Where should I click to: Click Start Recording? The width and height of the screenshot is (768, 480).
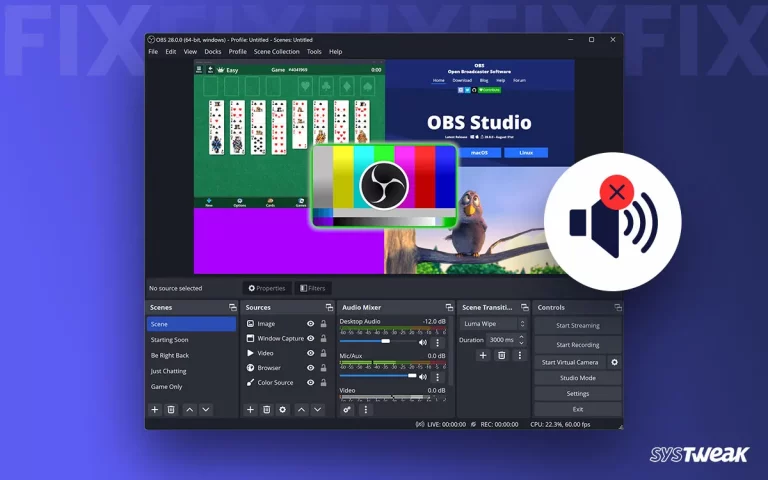[x=578, y=345]
